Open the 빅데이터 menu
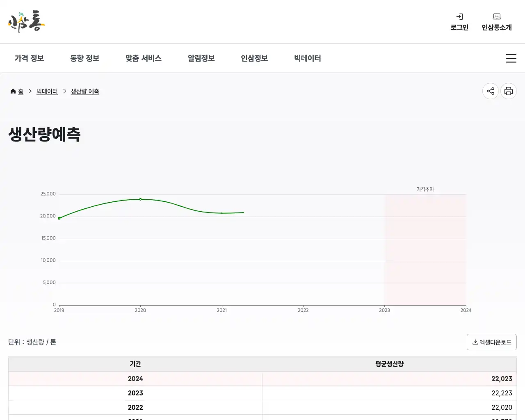This screenshot has width=525, height=420. pyautogui.click(x=308, y=58)
